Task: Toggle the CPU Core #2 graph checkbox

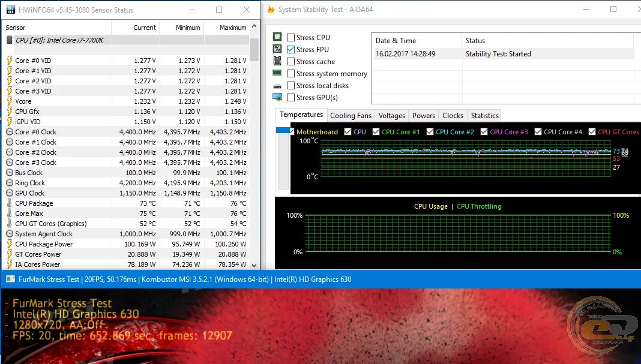Action: [x=430, y=131]
